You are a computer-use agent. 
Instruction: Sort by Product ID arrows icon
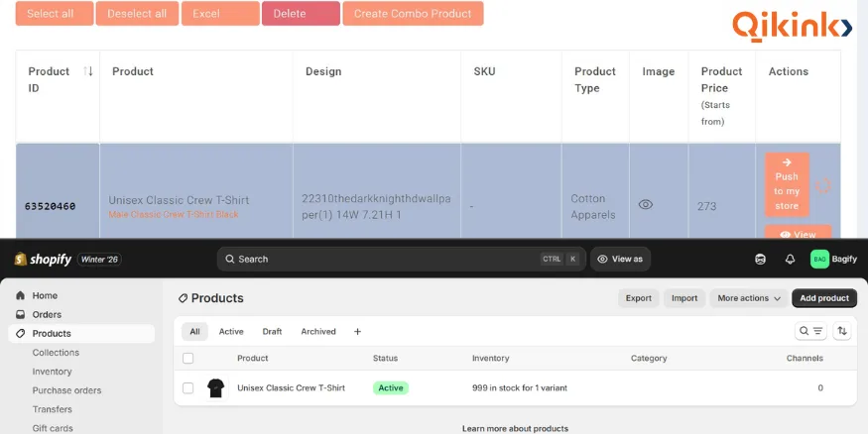point(88,71)
